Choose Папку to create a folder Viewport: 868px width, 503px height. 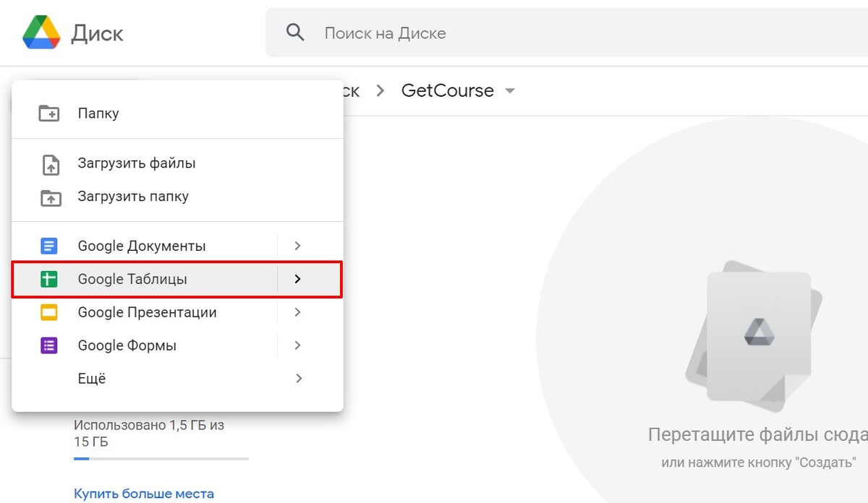pos(177,113)
